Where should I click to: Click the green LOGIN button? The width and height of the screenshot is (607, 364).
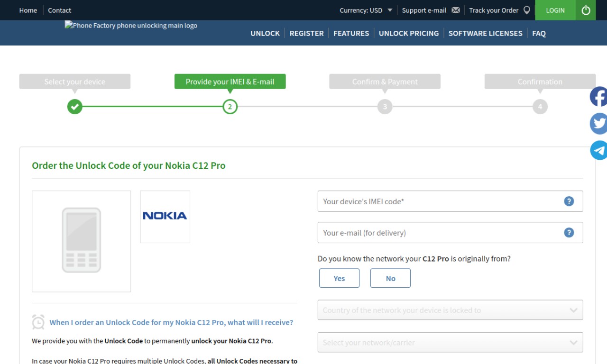coord(555,10)
